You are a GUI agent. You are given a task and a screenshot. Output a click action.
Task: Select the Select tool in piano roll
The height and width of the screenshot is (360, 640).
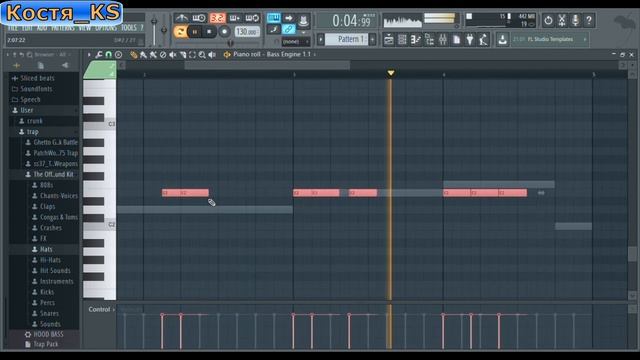pos(192,54)
